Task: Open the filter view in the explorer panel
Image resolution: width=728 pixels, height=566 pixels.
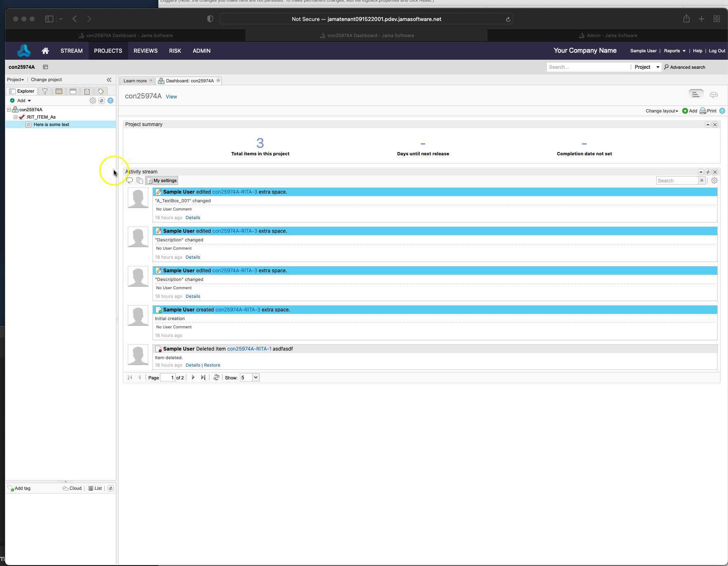Action: pos(45,91)
